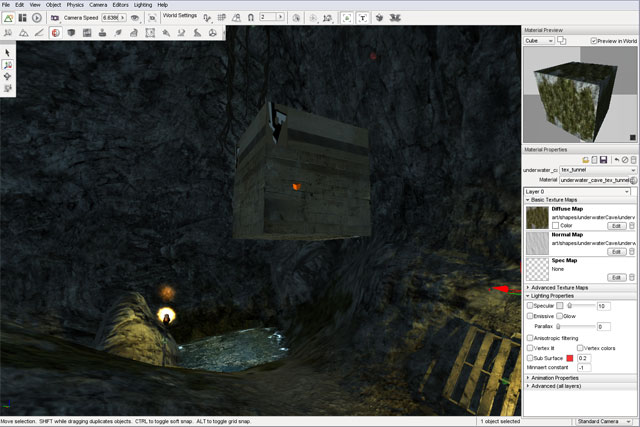Click the Minnaert constant input field
Image resolution: width=640 pixels, height=427 pixels.
tap(585, 367)
